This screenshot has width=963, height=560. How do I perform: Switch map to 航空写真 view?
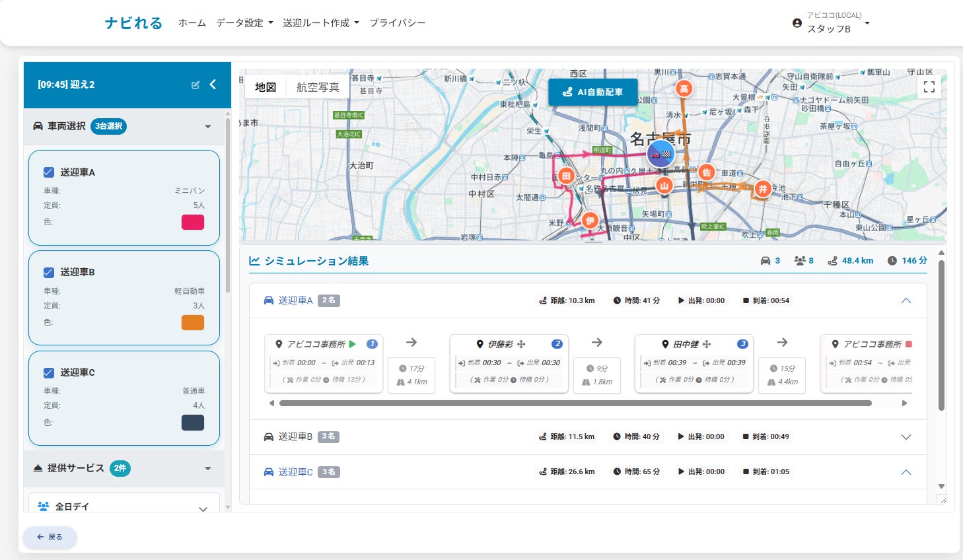click(318, 87)
